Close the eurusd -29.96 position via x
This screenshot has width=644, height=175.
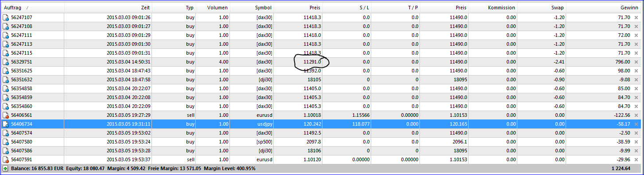click(x=636, y=159)
